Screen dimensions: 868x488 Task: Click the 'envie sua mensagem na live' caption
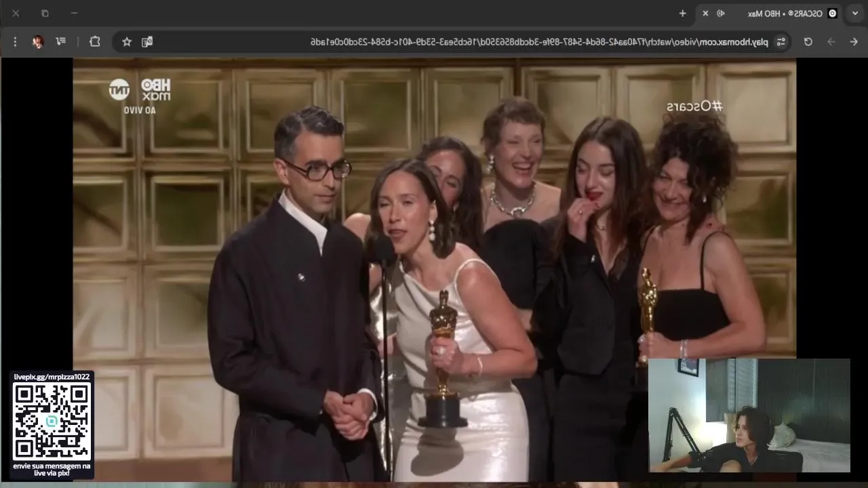52,469
